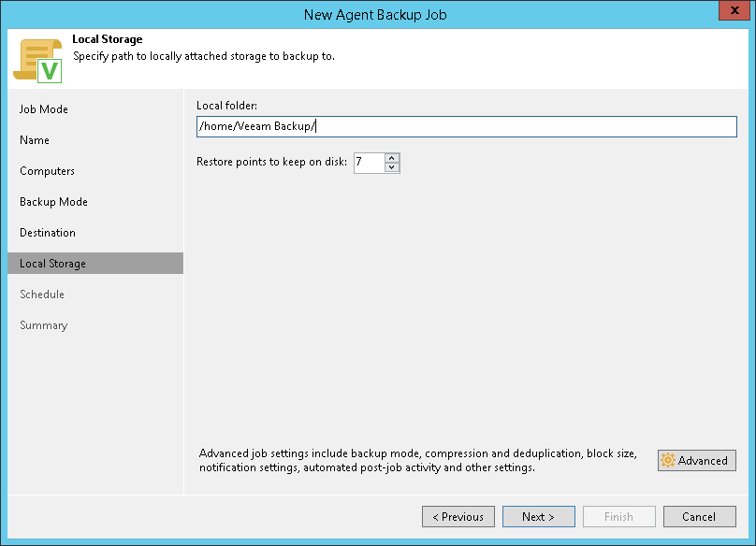Click into the Local folder path field
The height and width of the screenshot is (546, 756).
466,127
